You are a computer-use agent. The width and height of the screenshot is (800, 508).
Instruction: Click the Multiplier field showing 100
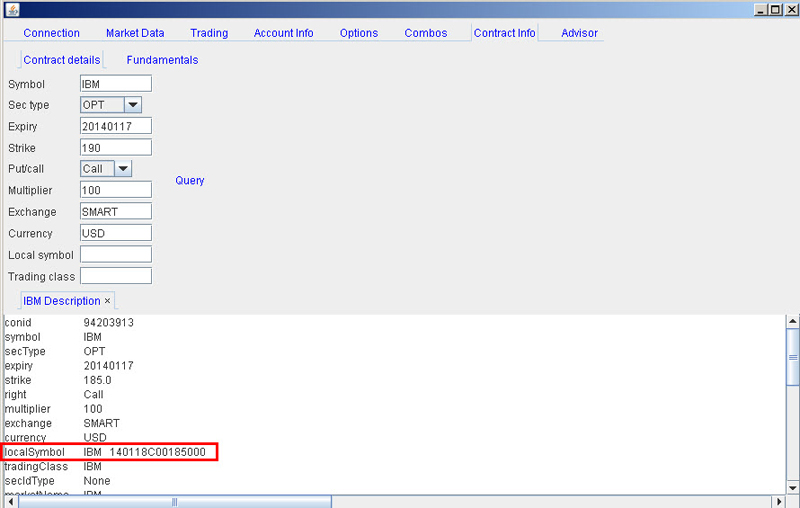116,190
